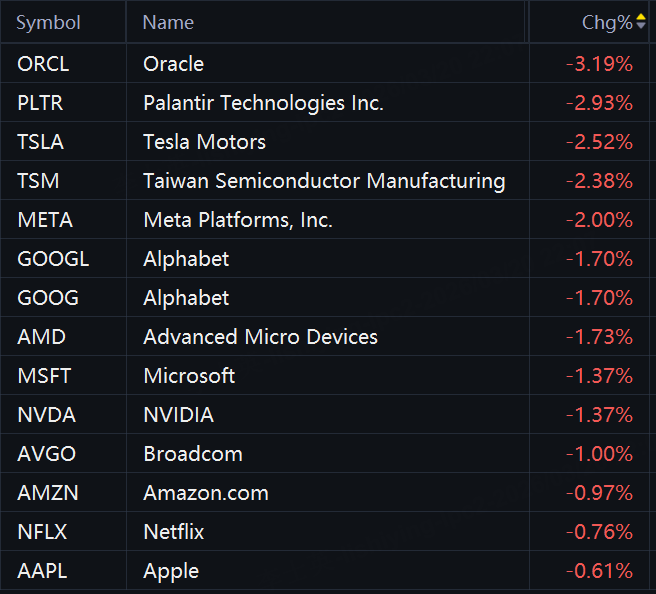Open Palantir Technologies Inc. stock
Image resolution: width=656 pixels, height=594 pixels.
coord(263,103)
